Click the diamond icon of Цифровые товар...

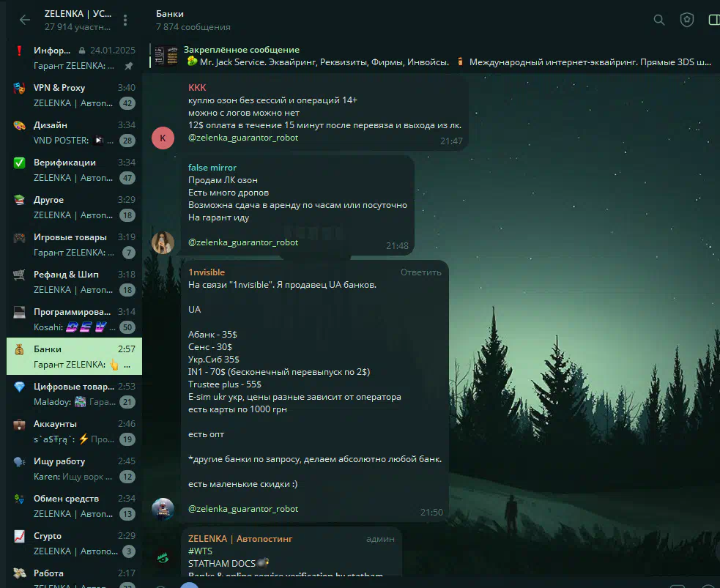19,387
